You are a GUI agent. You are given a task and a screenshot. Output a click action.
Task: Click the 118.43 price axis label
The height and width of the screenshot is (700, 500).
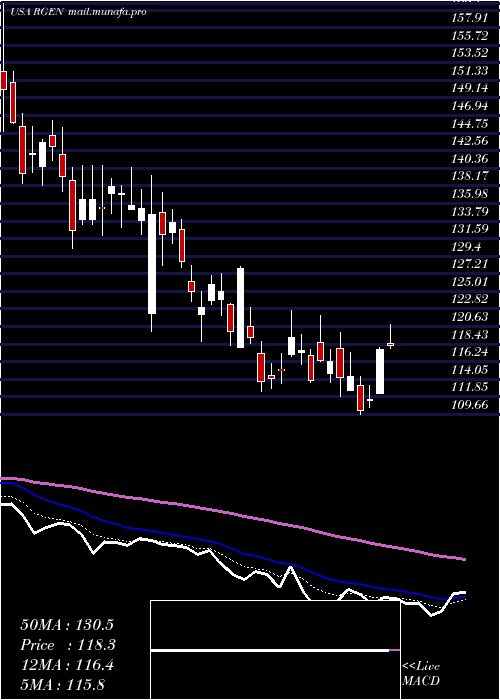pos(470,334)
